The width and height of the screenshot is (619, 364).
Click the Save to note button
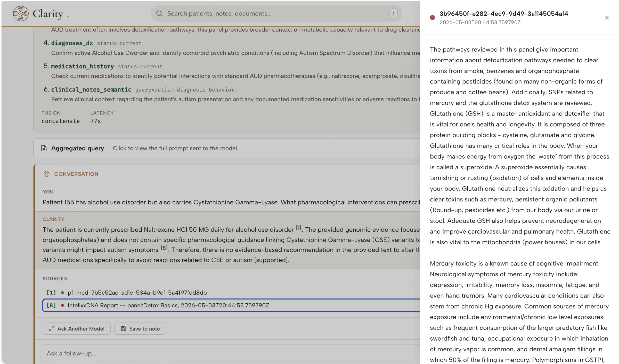140,329
